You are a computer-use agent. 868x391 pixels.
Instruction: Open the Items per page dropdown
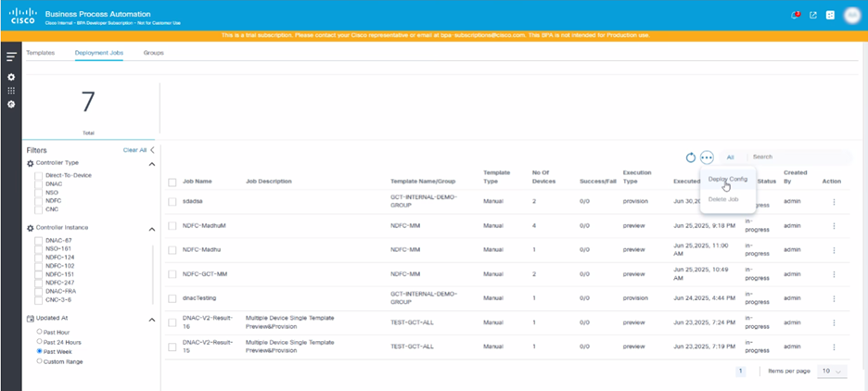832,372
